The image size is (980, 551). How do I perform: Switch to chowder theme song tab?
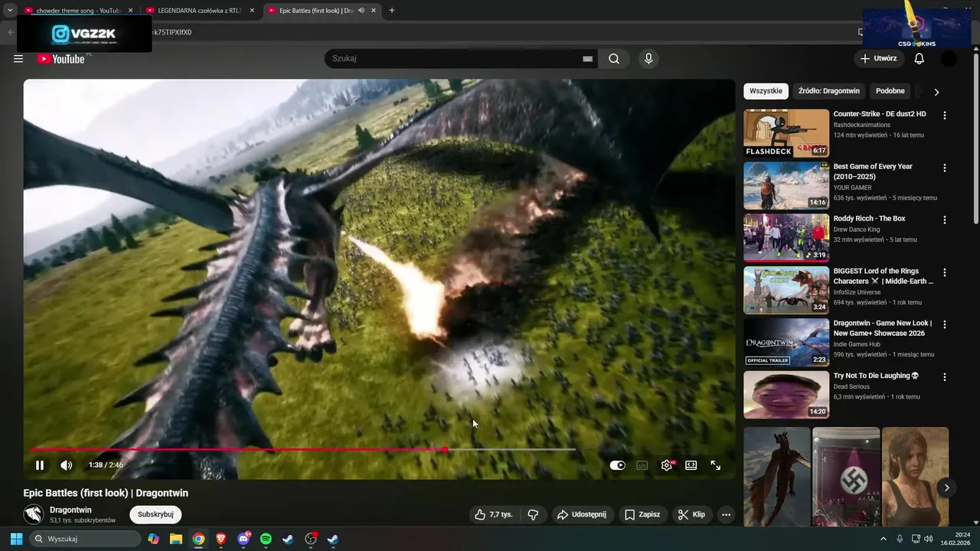coord(78,11)
